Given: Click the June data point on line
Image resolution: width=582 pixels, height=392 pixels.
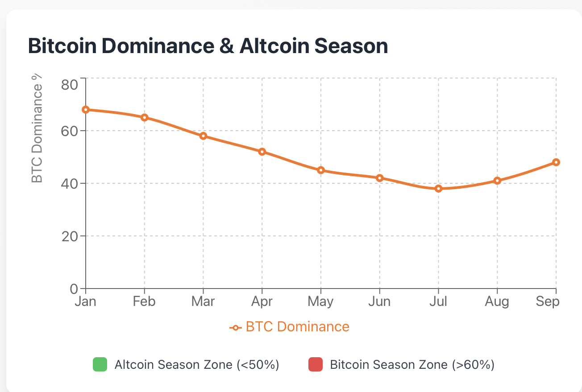Looking at the screenshot, I should (380, 178).
